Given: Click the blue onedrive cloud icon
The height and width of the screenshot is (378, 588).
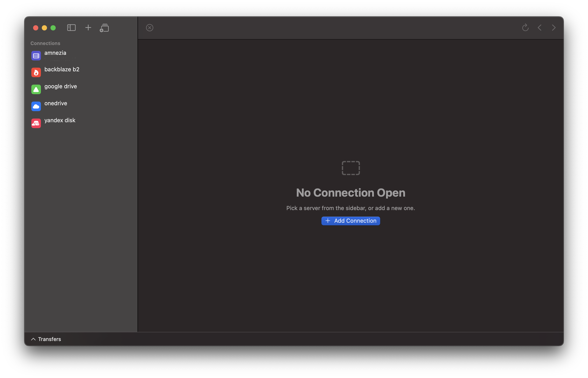Looking at the screenshot, I should pos(36,106).
